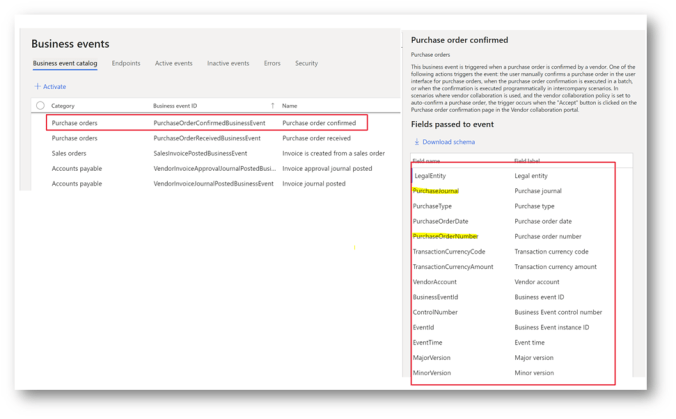Select the Security tab
Viewport: 676px width, 419px height.
tap(306, 63)
